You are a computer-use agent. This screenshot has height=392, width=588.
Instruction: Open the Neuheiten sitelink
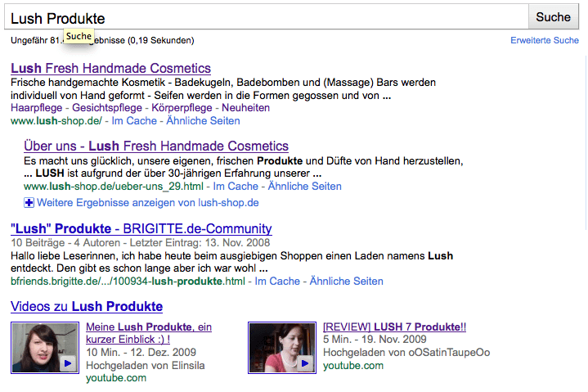click(245, 108)
